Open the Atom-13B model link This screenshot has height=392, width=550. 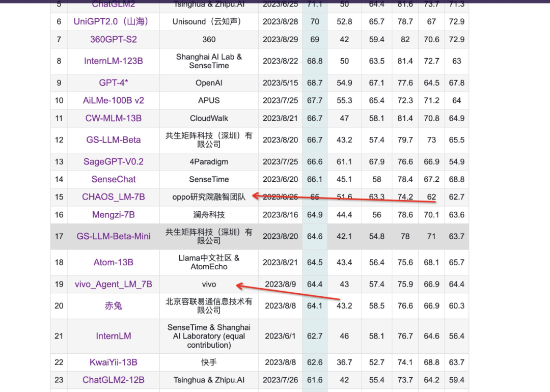(x=113, y=262)
